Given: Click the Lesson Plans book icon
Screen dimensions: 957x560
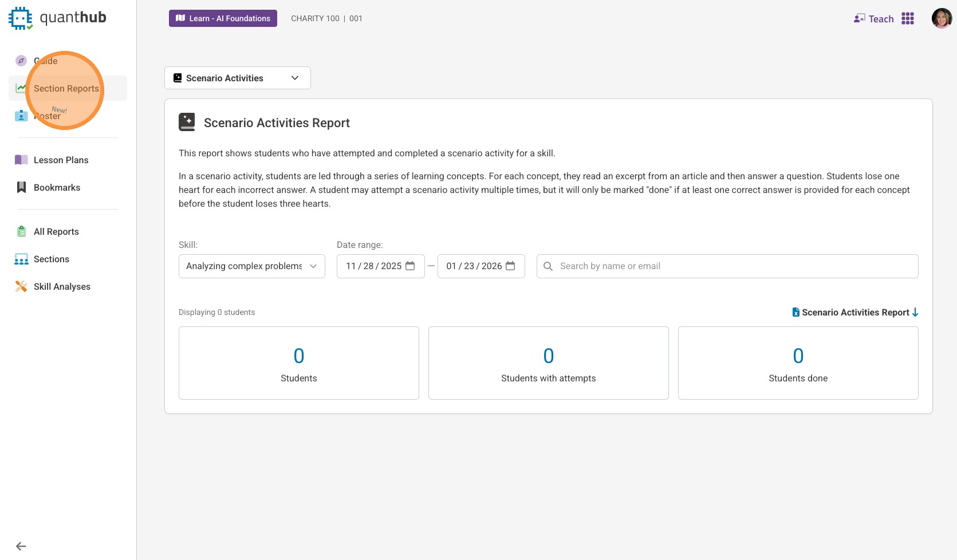Looking at the screenshot, I should 21,160.
